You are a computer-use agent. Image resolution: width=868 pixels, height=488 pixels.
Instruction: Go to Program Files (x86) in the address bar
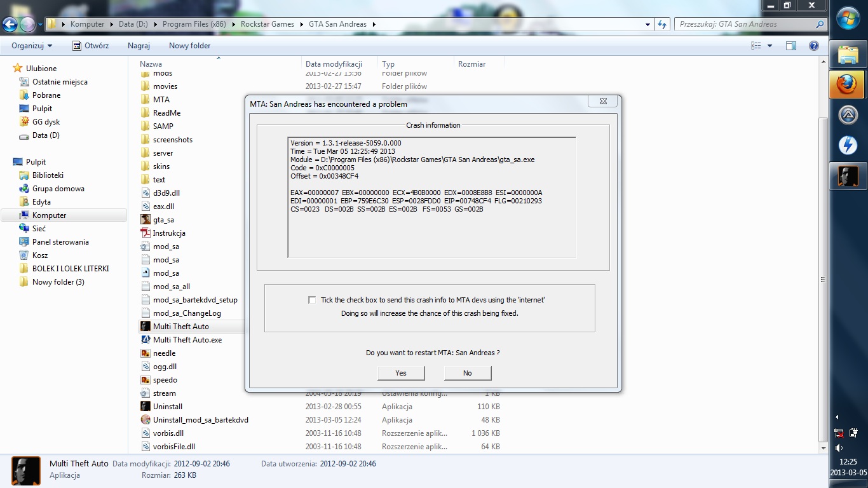pyautogui.click(x=194, y=24)
